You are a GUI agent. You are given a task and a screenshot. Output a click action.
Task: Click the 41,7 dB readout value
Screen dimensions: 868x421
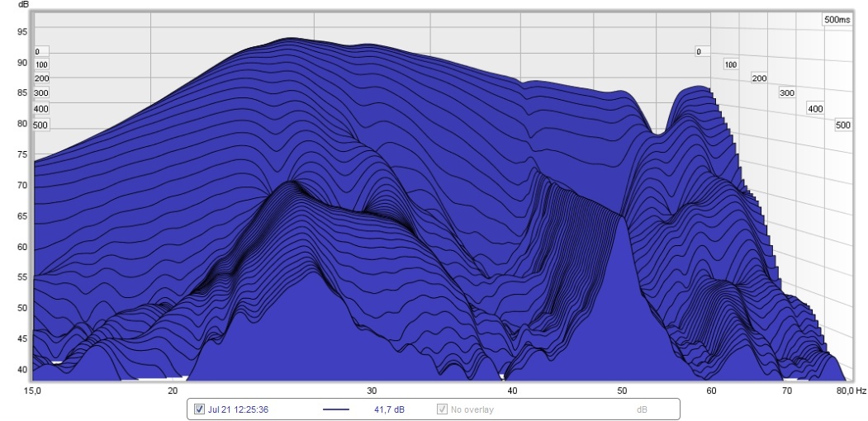click(389, 410)
